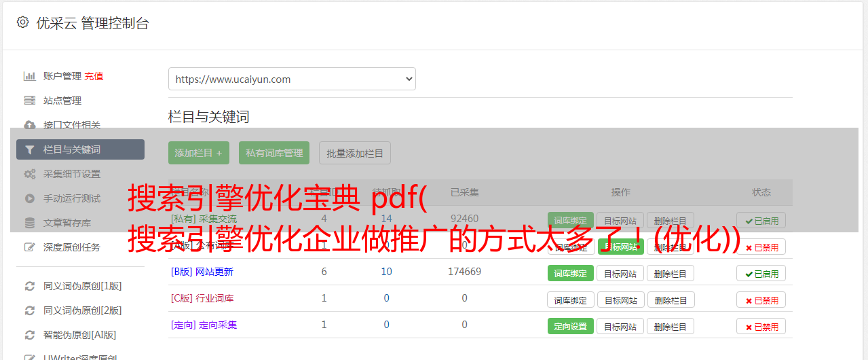Open the [C版] 行业词库 column link
This screenshot has height=360, width=868.
point(202,298)
